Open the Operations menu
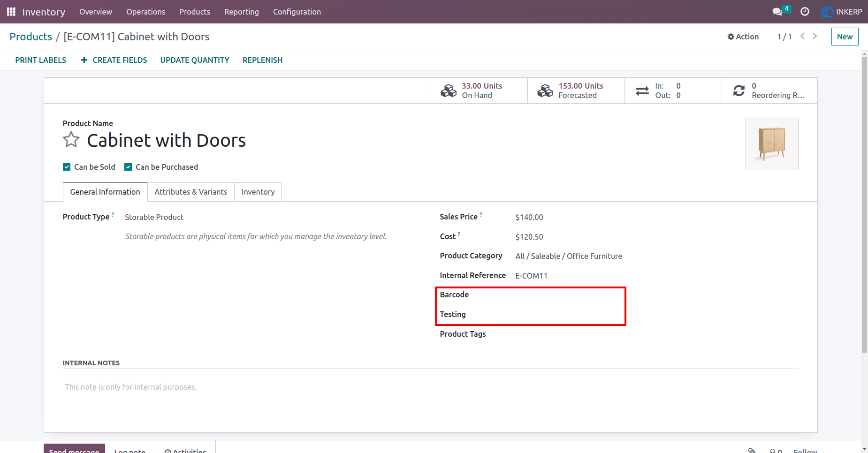 [x=145, y=12]
